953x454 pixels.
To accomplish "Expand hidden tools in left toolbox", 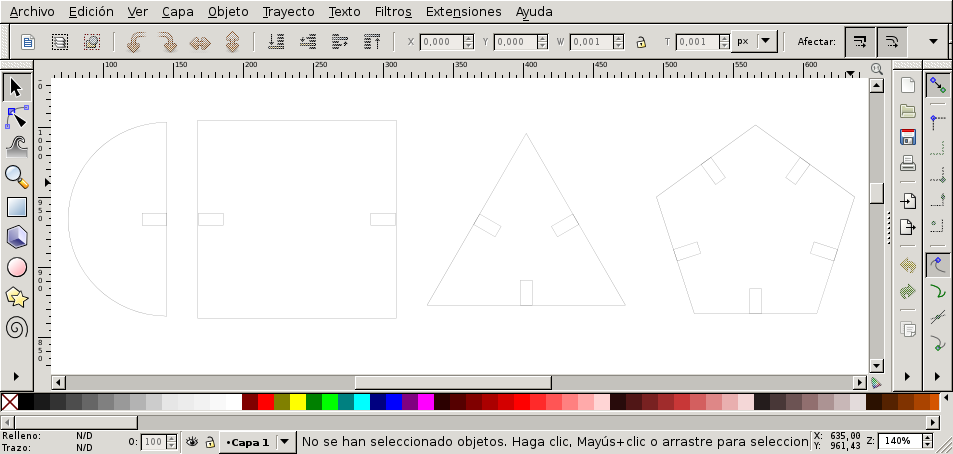I will point(16,376).
